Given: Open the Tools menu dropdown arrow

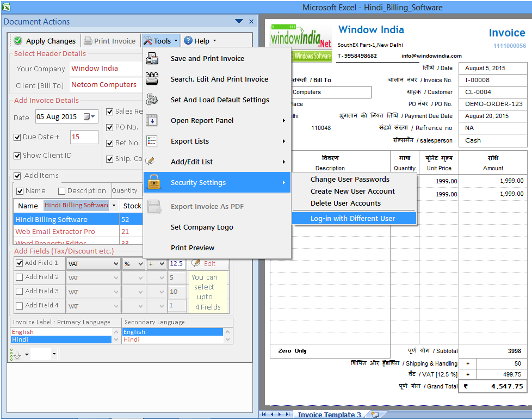Looking at the screenshot, I should pos(176,41).
